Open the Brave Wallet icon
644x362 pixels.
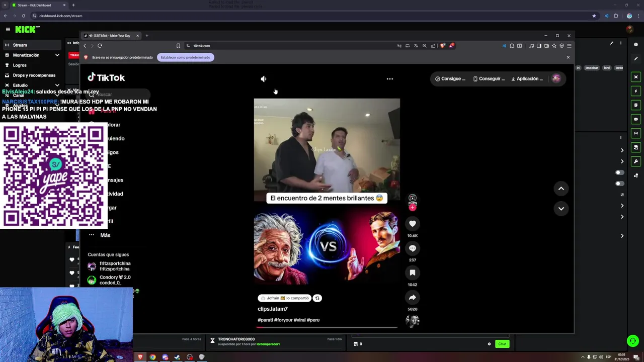tap(546, 46)
